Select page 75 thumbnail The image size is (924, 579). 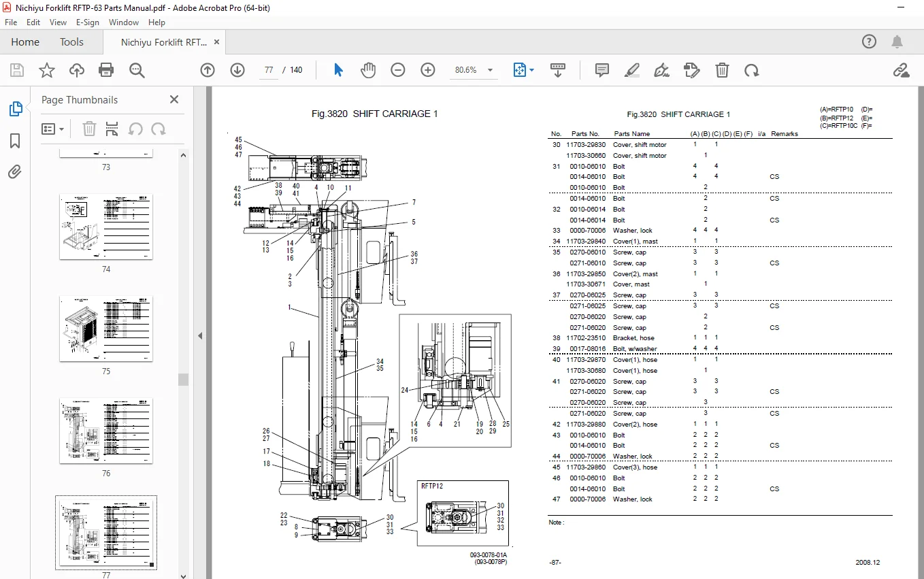106,329
